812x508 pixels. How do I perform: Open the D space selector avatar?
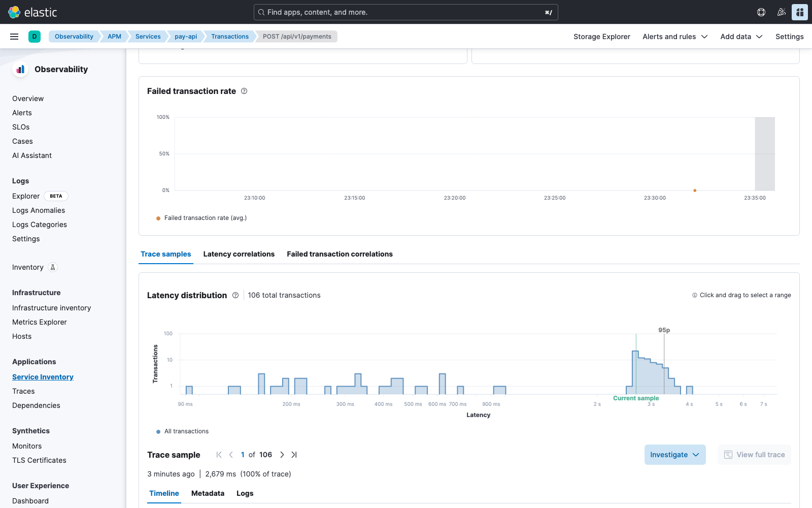tap(35, 37)
